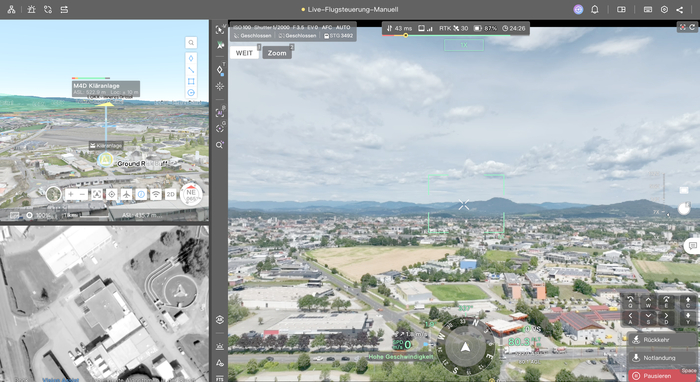Select the diamond pin point tool
Screen dimensions: 700x382
pos(220,70)
